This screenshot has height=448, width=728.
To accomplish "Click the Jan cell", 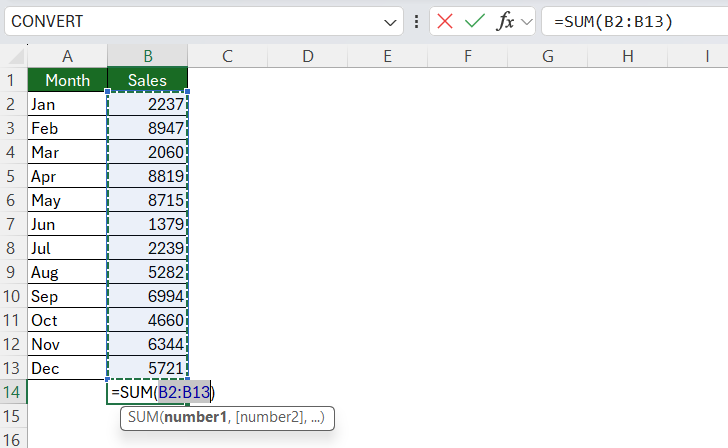I will point(67,104).
